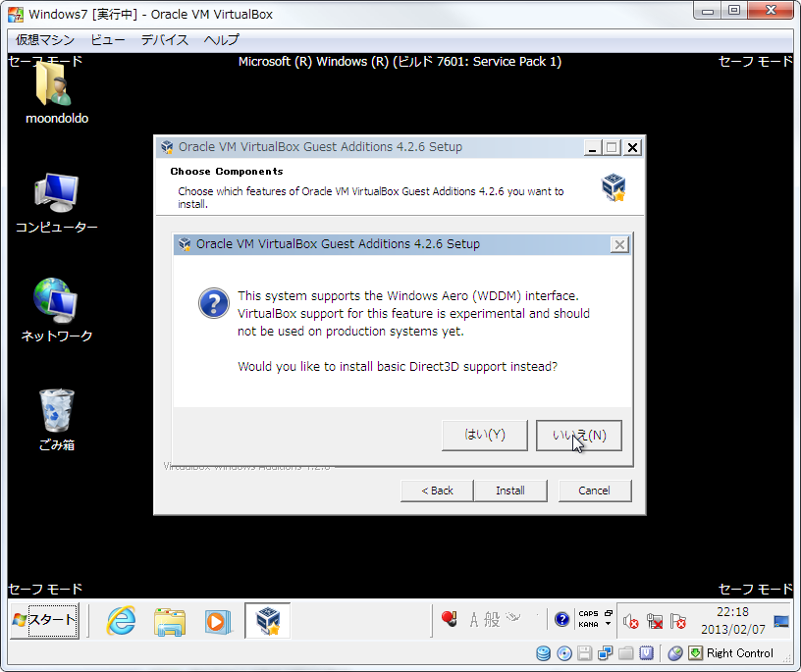Open Internet Explorer from the taskbar
This screenshot has height=672, width=801.
click(122, 621)
